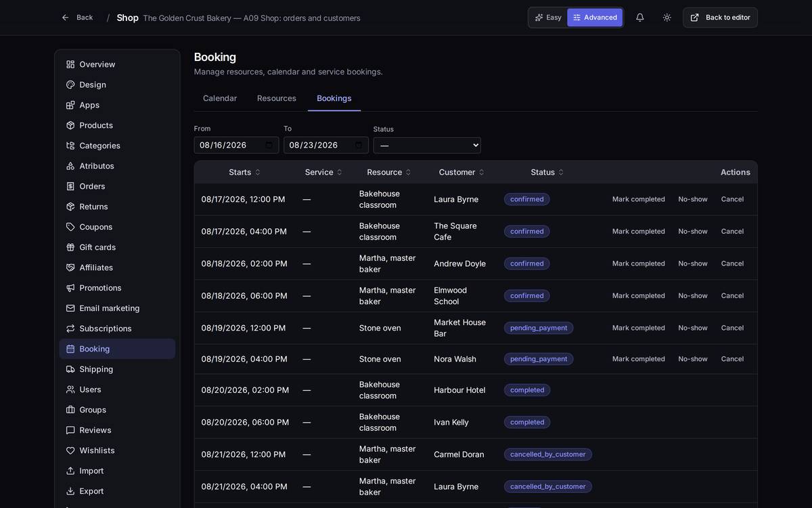Select the Products box icon
This screenshot has width=812, height=508.
70,125
